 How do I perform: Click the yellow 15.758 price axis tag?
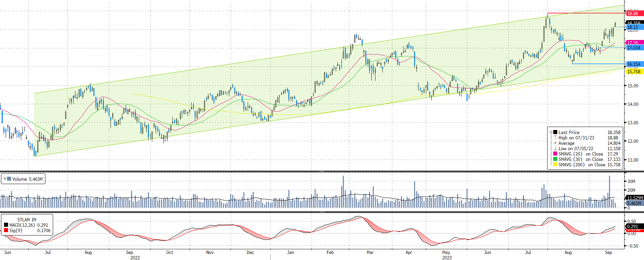coord(634,72)
